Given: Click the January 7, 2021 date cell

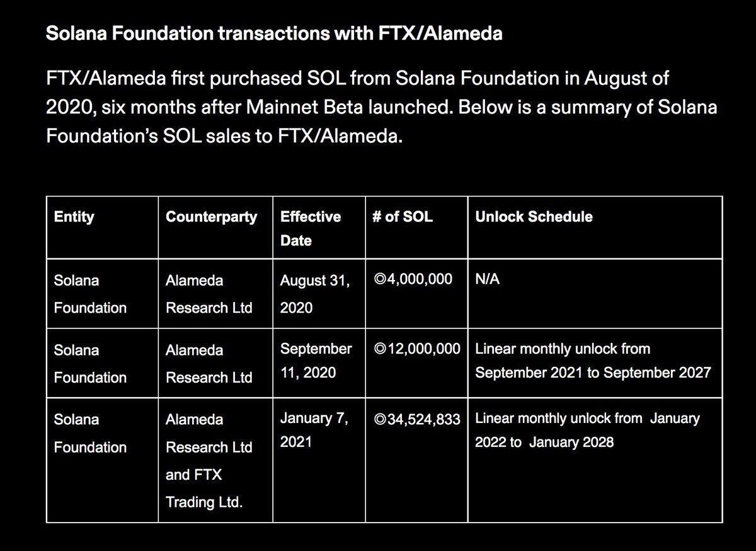Looking at the screenshot, I should 314,430.
